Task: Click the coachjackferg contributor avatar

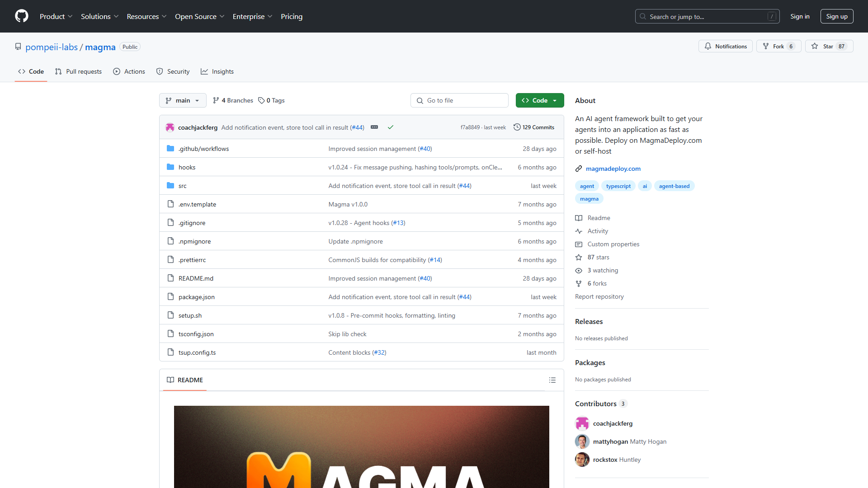Action: pyautogui.click(x=582, y=423)
